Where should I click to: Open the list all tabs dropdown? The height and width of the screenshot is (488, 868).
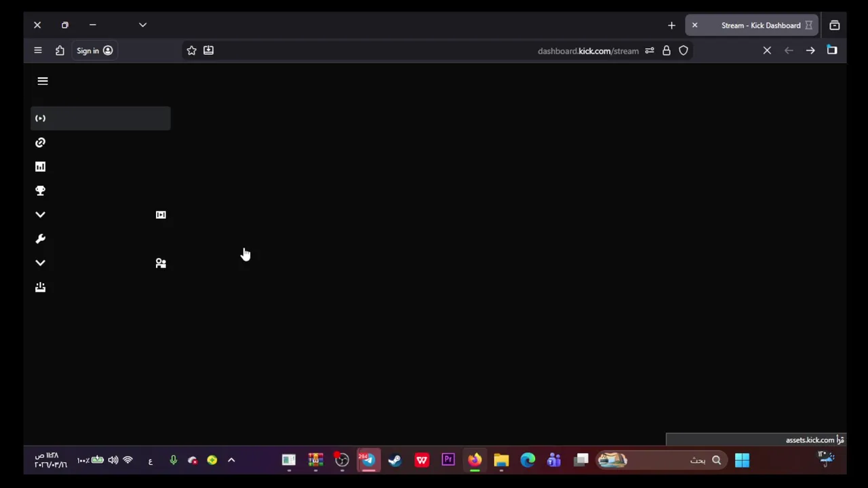click(142, 25)
